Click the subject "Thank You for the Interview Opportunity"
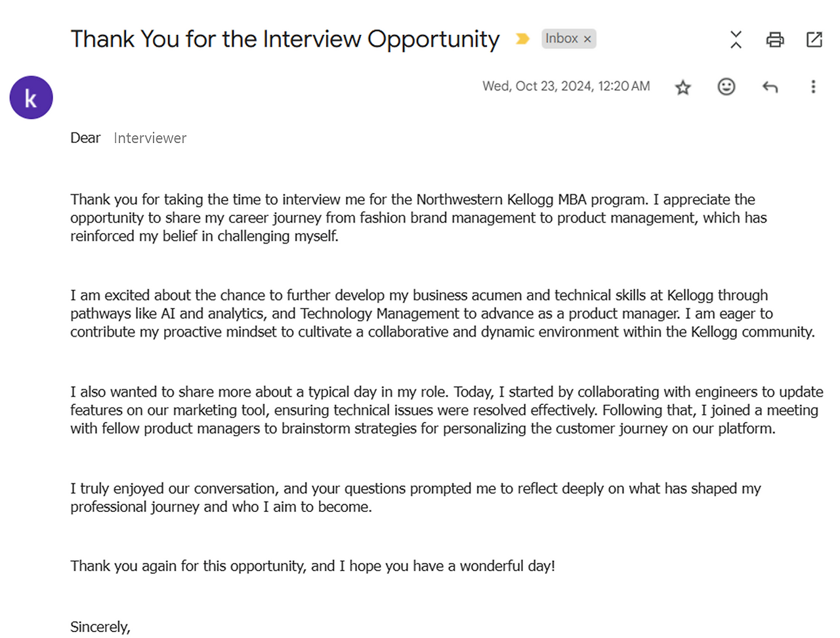 click(x=284, y=39)
